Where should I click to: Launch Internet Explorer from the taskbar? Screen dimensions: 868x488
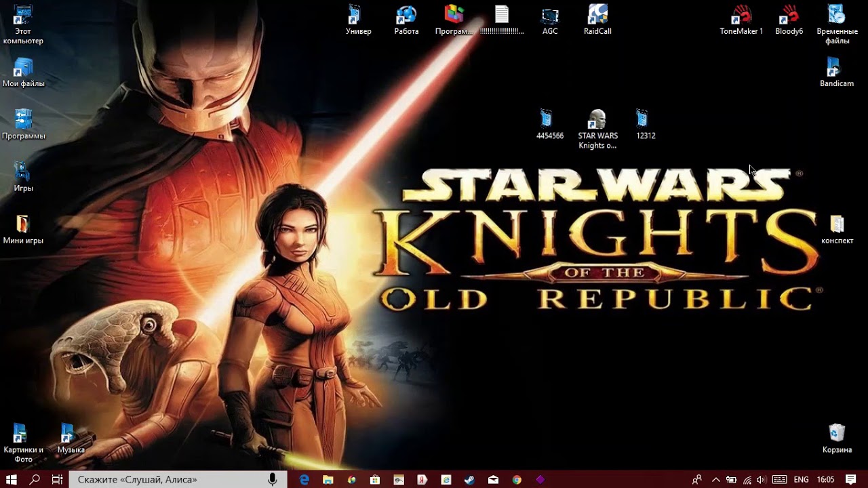pyautogui.click(x=446, y=479)
